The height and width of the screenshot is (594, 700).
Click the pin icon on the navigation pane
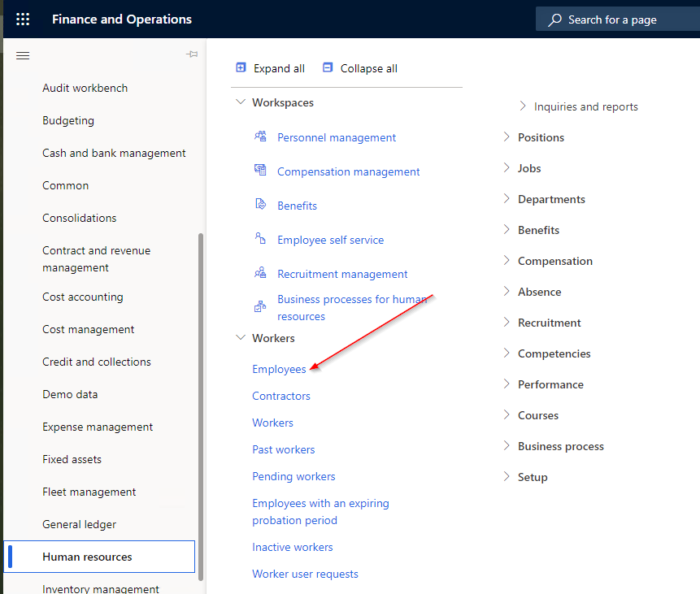tap(192, 54)
